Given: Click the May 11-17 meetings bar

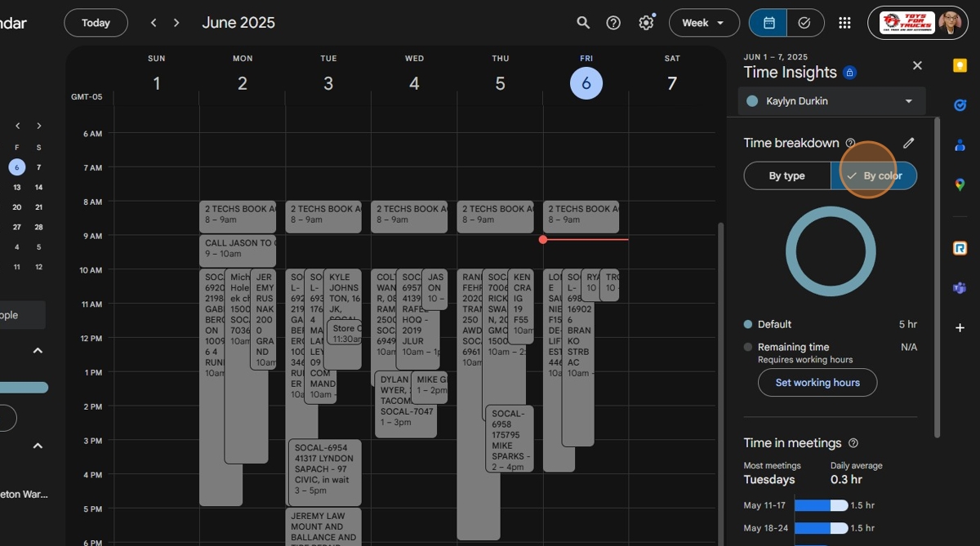Looking at the screenshot, I should (x=821, y=506).
